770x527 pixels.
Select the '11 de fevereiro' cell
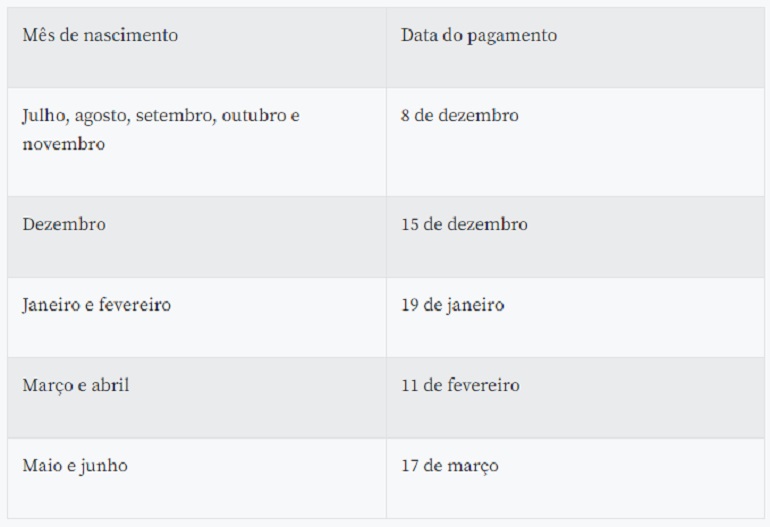575,398
